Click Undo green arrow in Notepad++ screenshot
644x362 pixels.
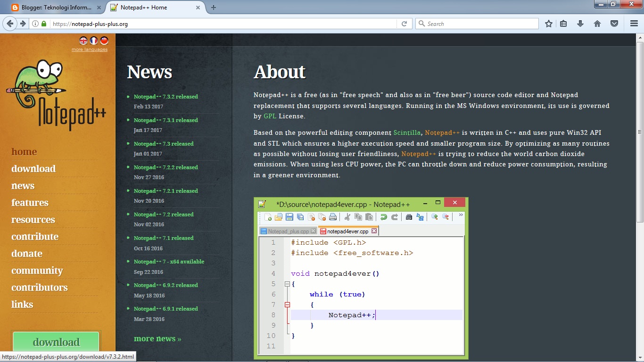384,217
